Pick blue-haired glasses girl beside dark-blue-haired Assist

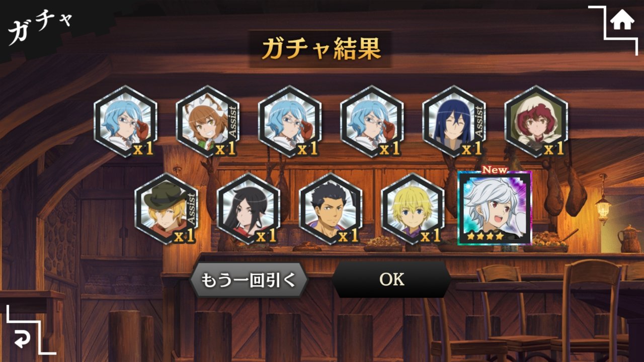click(371, 121)
